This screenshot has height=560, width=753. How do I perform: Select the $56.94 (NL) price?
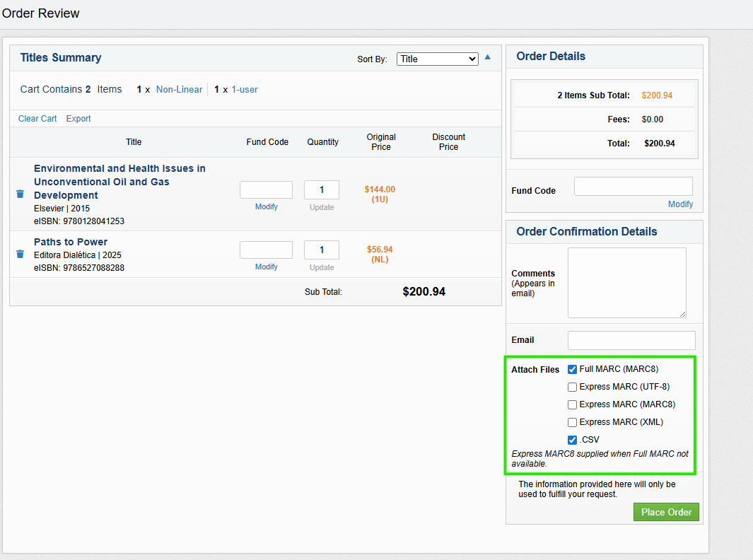pyautogui.click(x=380, y=255)
